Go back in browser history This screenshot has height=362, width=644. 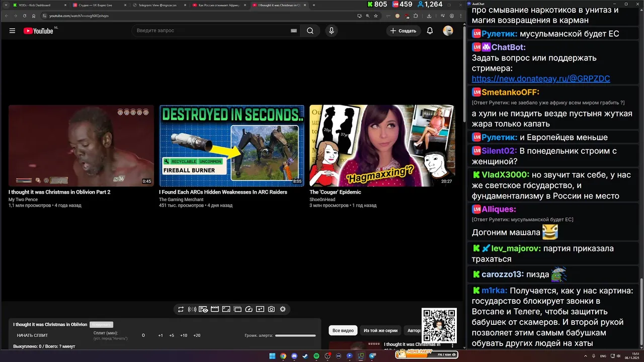click(7, 16)
